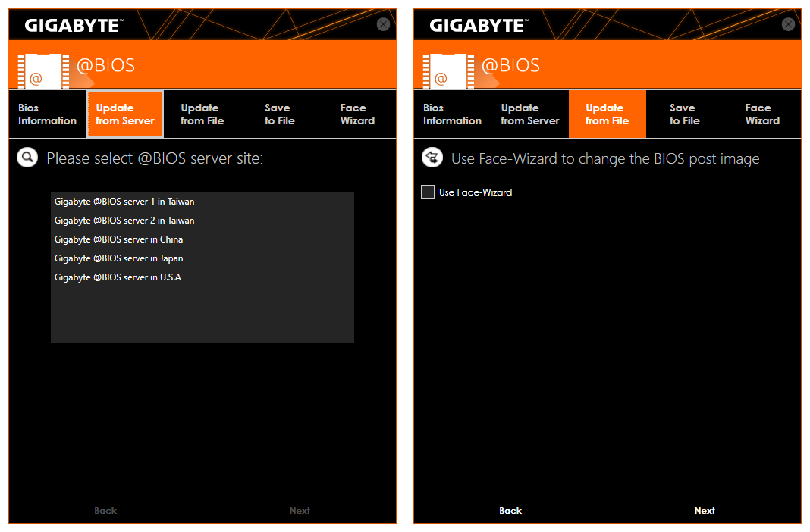Screen dimensions: 810x532
Task: Click the Back button in right window
Action: pyautogui.click(x=510, y=510)
